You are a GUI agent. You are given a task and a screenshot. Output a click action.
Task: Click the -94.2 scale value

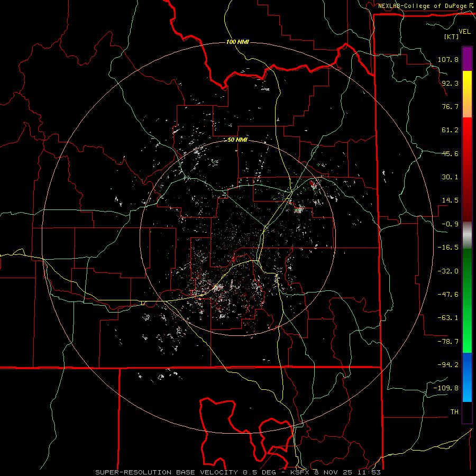pyautogui.click(x=448, y=365)
